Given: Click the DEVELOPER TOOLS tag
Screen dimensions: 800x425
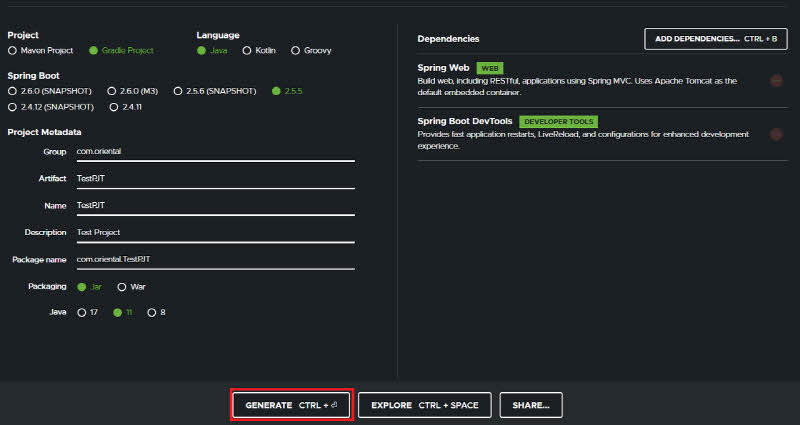Looking at the screenshot, I should coord(559,122).
